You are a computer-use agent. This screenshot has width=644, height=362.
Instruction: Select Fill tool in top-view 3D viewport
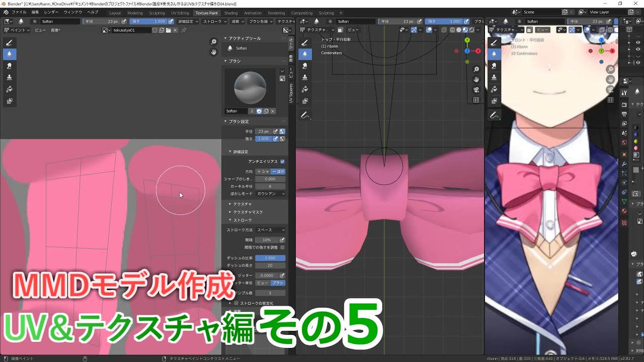[x=304, y=89]
